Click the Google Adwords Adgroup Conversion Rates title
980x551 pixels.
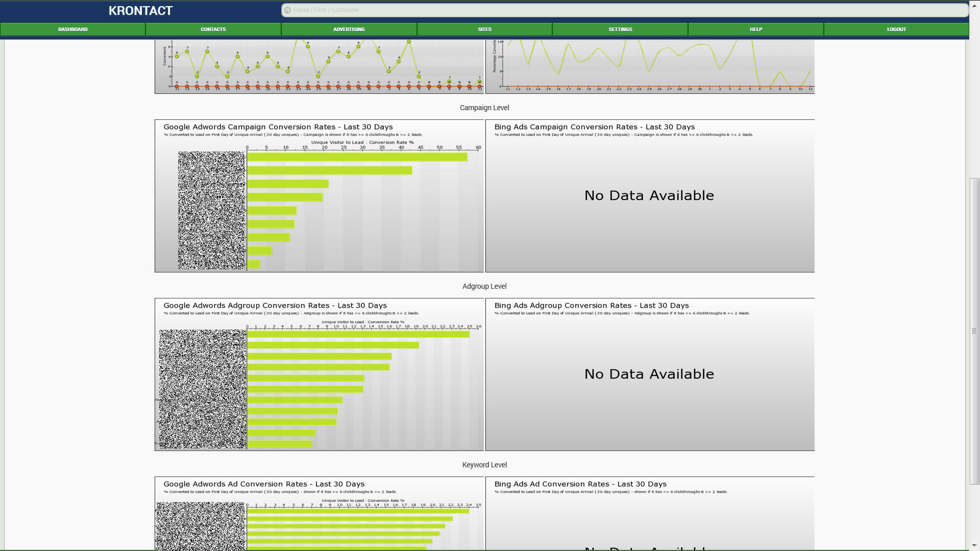coord(275,306)
